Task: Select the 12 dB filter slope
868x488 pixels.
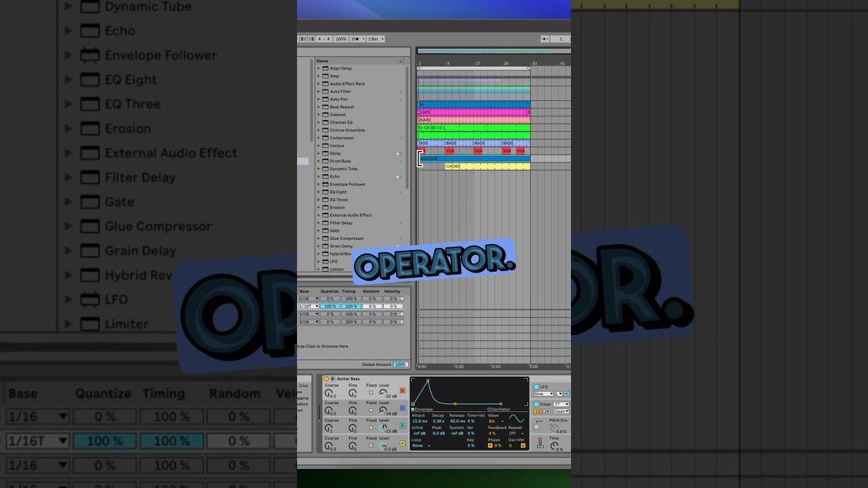Action: pos(538,411)
